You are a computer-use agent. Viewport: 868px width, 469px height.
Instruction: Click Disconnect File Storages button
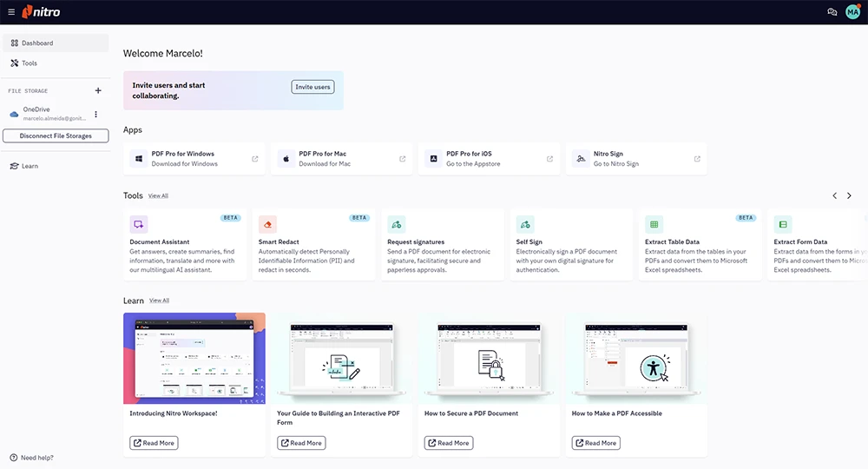[x=56, y=135]
